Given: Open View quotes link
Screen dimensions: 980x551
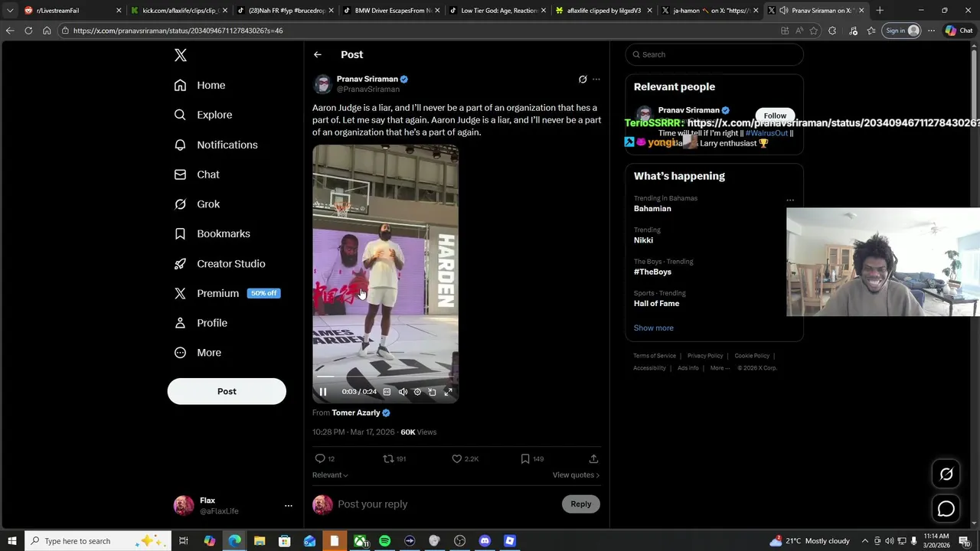Looking at the screenshot, I should coord(576,475).
